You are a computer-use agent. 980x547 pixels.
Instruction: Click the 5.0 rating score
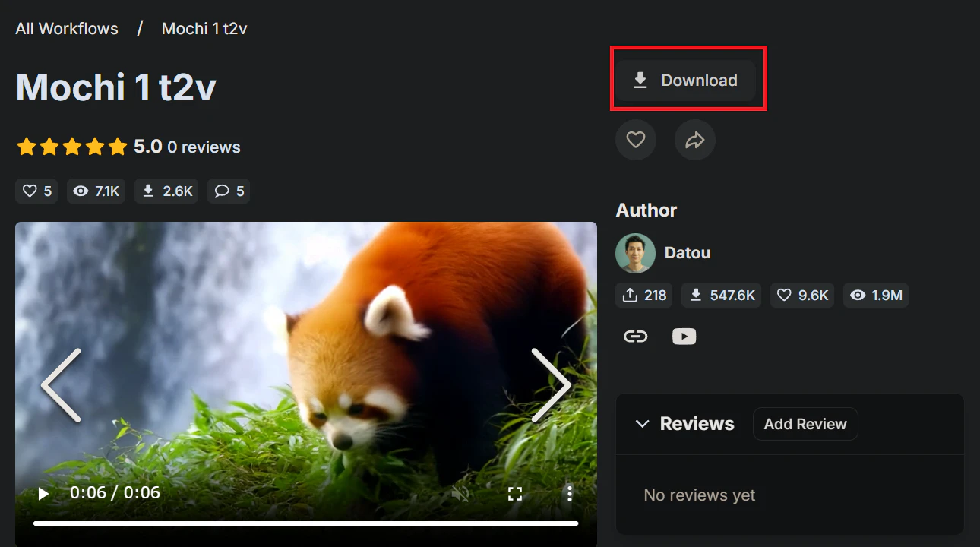coord(148,147)
